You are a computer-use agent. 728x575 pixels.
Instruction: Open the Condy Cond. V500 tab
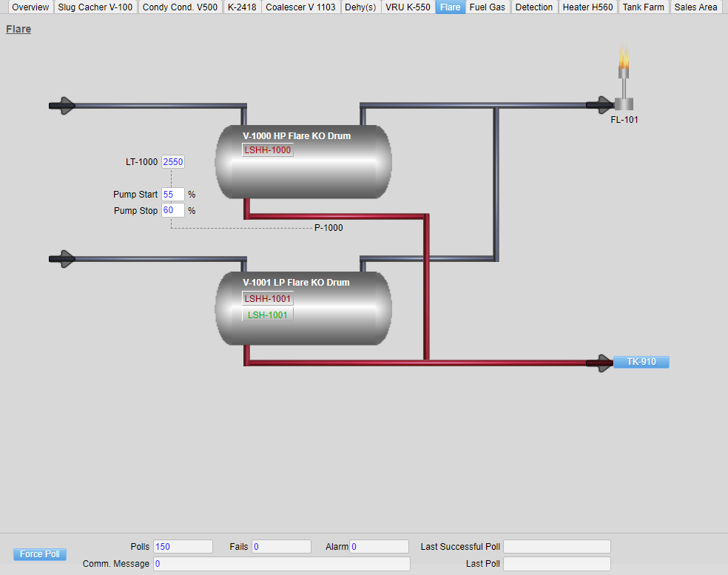click(180, 7)
